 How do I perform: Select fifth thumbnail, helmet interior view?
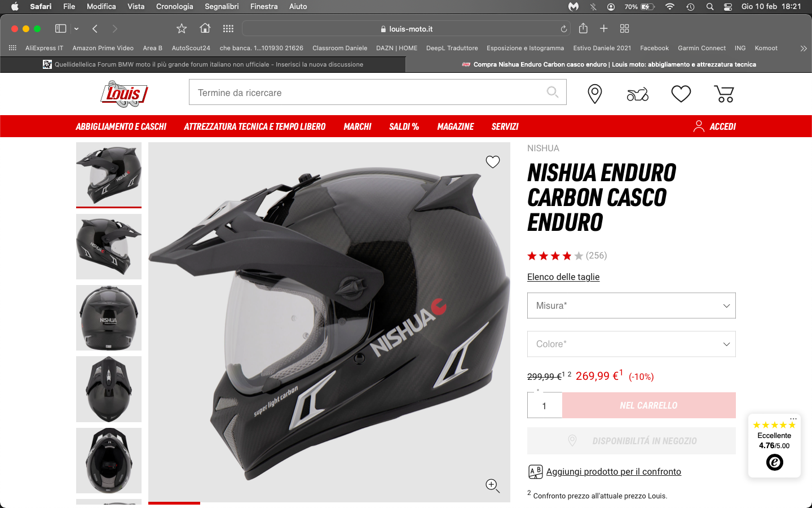click(x=109, y=461)
